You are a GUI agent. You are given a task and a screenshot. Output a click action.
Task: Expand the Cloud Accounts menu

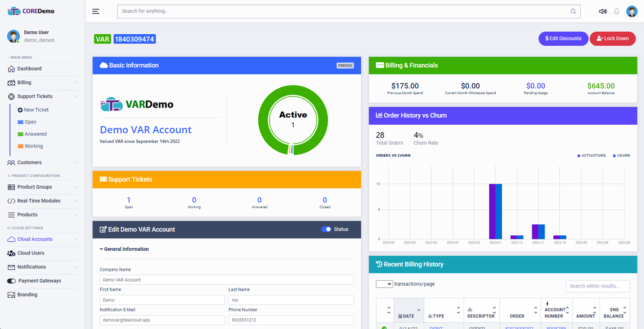click(76, 239)
